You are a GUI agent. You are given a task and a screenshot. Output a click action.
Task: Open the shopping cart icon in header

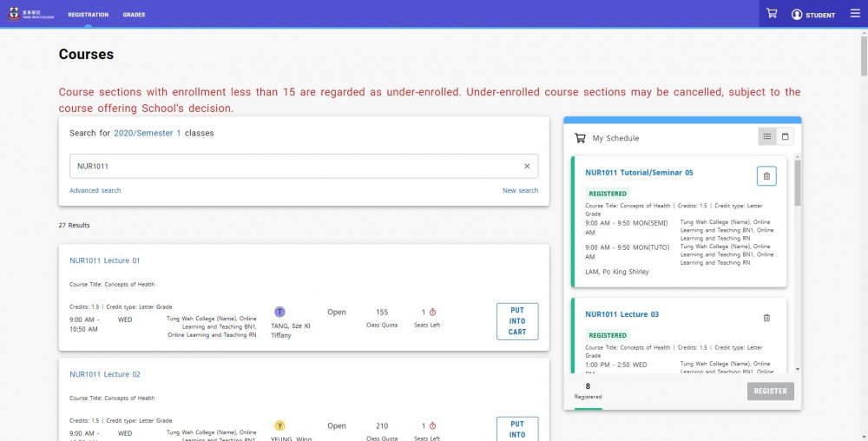click(x=771, y=14)
